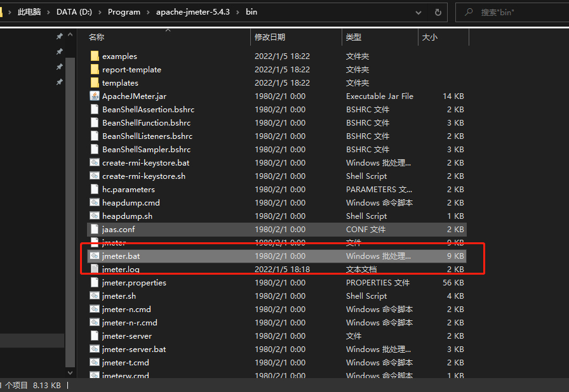The height and width of the screenshot is (392, 569).
Task: Click the jmeter-t.cmd script icon
Action: pyautogui.click(x=95, y=362)
